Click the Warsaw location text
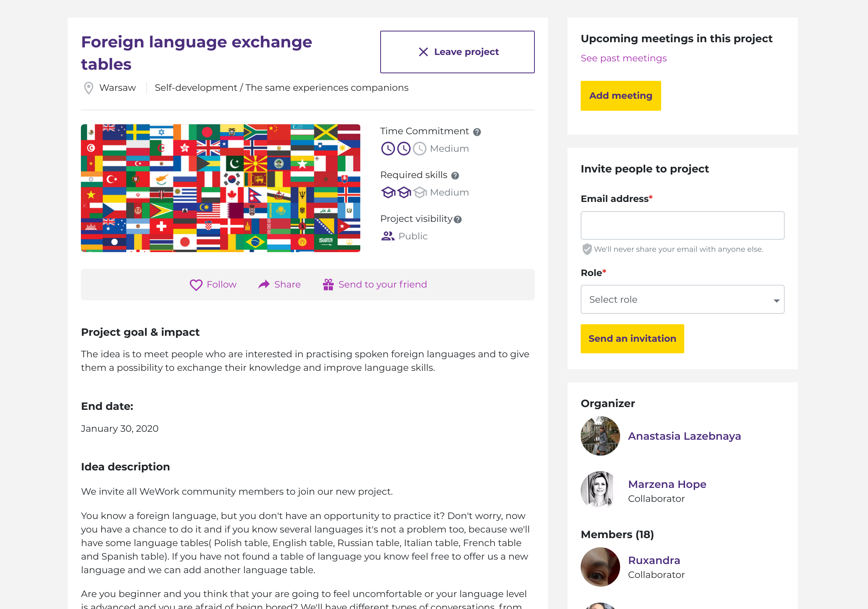This screenshot has width=868, height=609. point(118,88)
